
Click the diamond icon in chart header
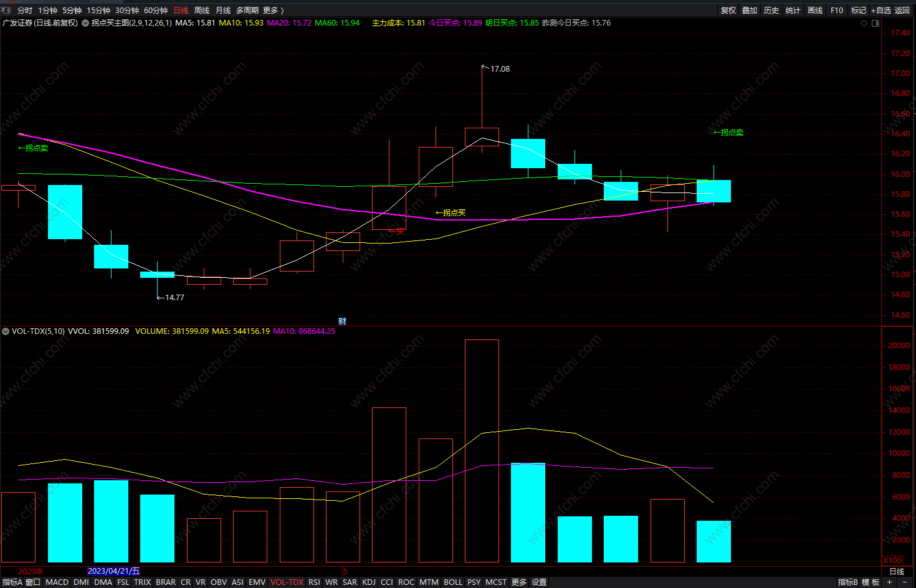click(864, 23)
